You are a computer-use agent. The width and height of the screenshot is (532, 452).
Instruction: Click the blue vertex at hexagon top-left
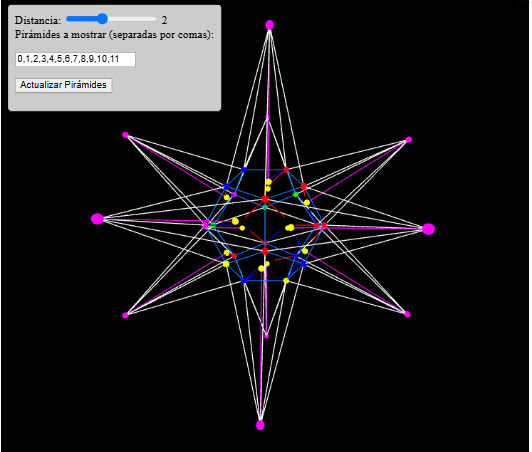click(244, 169)
